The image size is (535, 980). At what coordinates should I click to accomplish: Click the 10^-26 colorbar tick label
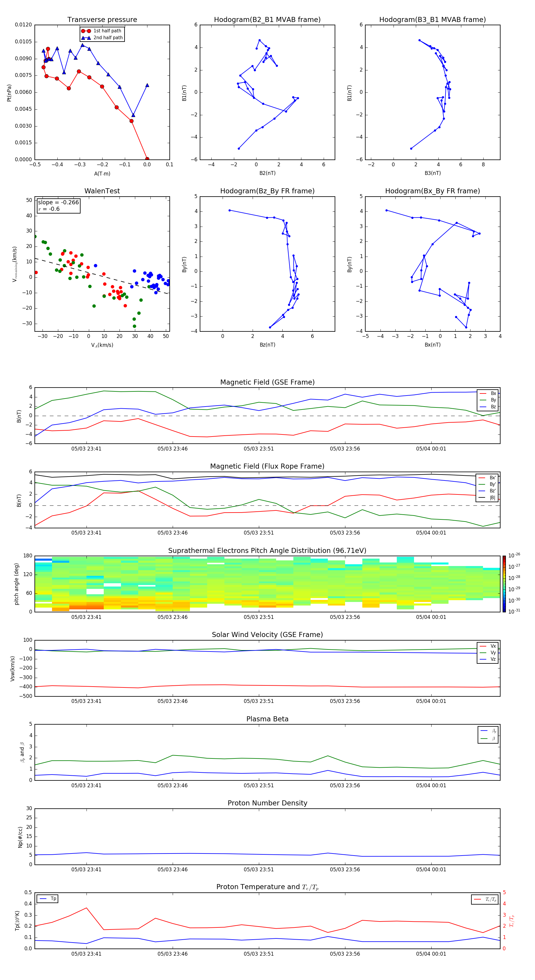click(x=514, y=555)
